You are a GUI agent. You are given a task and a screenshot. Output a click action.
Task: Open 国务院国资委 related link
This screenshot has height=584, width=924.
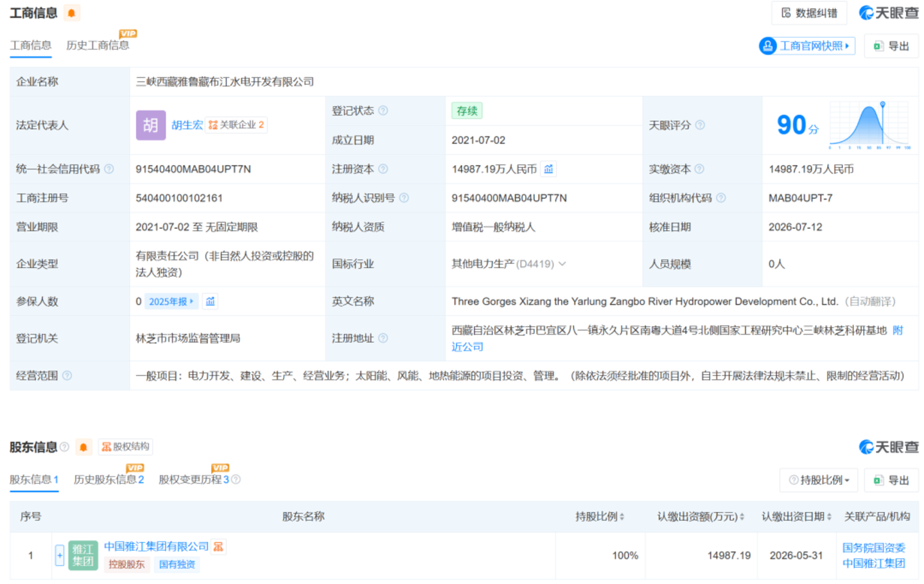click(874, 547)
